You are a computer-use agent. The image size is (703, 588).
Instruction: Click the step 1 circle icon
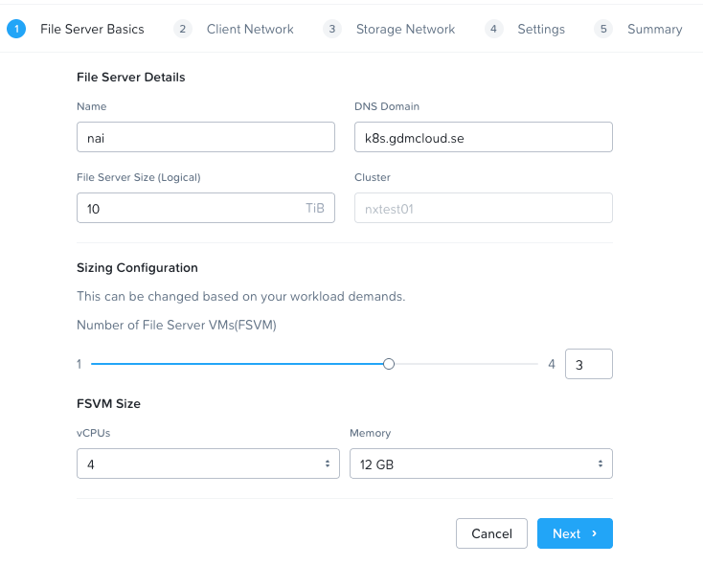[x=15, y=29]
